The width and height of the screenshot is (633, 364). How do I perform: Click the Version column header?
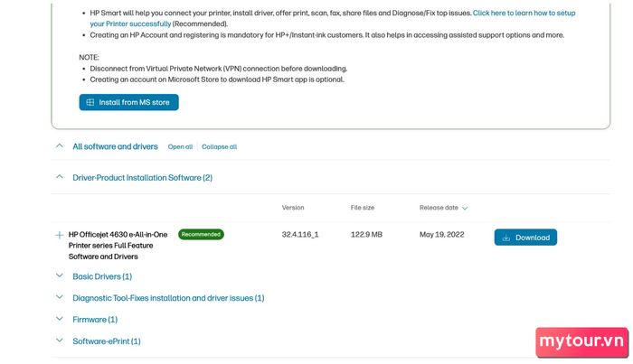point(293,208)
